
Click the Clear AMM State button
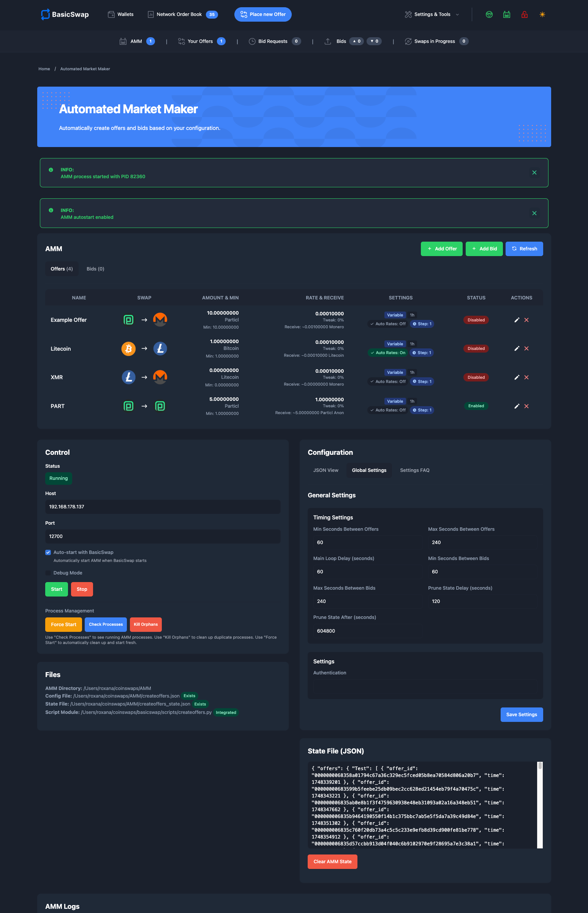(x=332, y=862)
